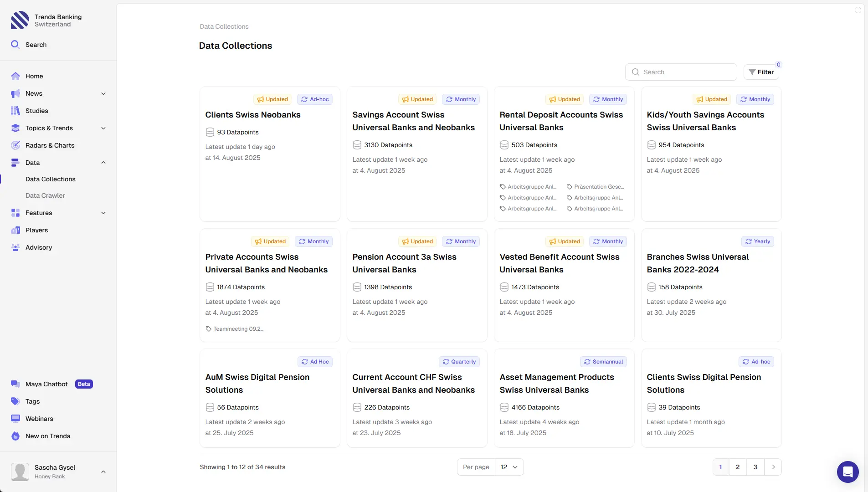This screenshot has width=868, height=492.
Task: Expand the Sascha Gysel user menu
Action: (103, 472)
